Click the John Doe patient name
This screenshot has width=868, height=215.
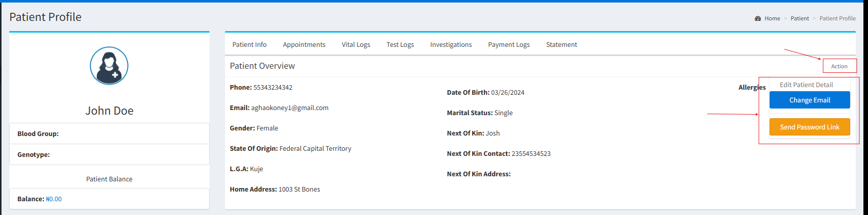[x=109, y=111]
